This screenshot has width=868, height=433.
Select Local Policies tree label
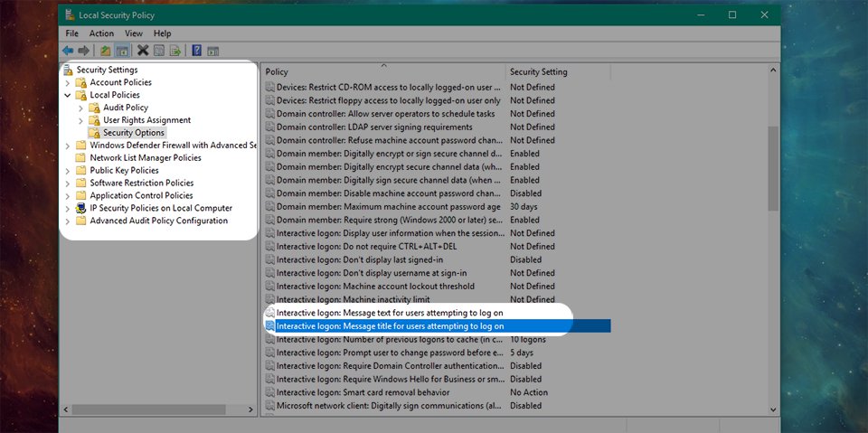click(x=115, y=95)
